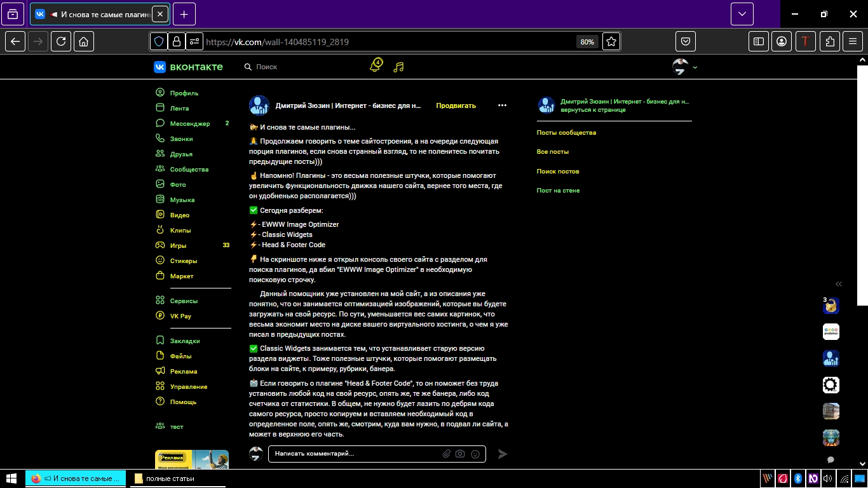Screen dimensions: 868x488
Task: Open the gear-logo chat avatar in right sidebar
Action: (831, 384)
